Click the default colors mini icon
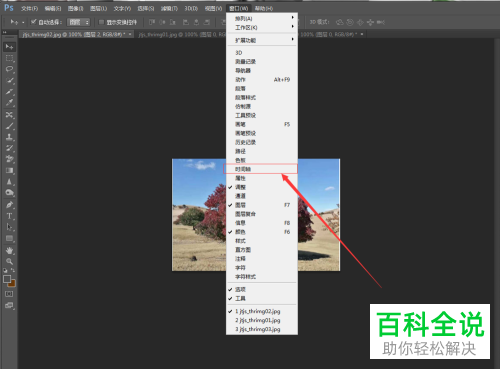Image resolution: width=500 pixels, height=369 pixels. pyautogui.click(x=5, y=270)
